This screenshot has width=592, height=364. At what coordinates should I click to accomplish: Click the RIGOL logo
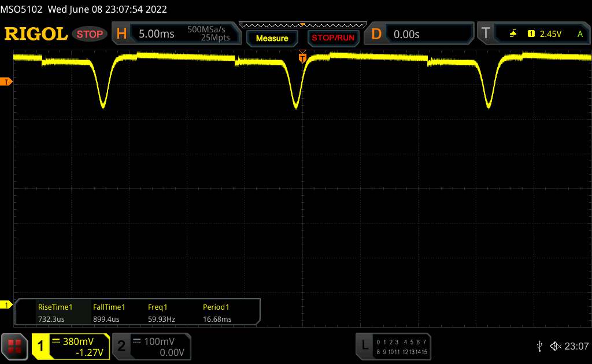pos(36,34)
